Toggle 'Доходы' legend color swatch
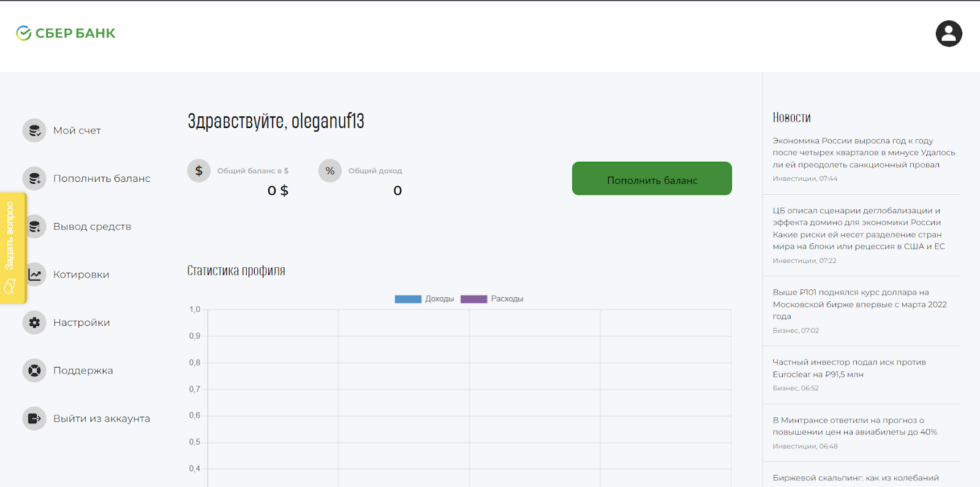Screen dimensions: 980x487 click(408, 299)
